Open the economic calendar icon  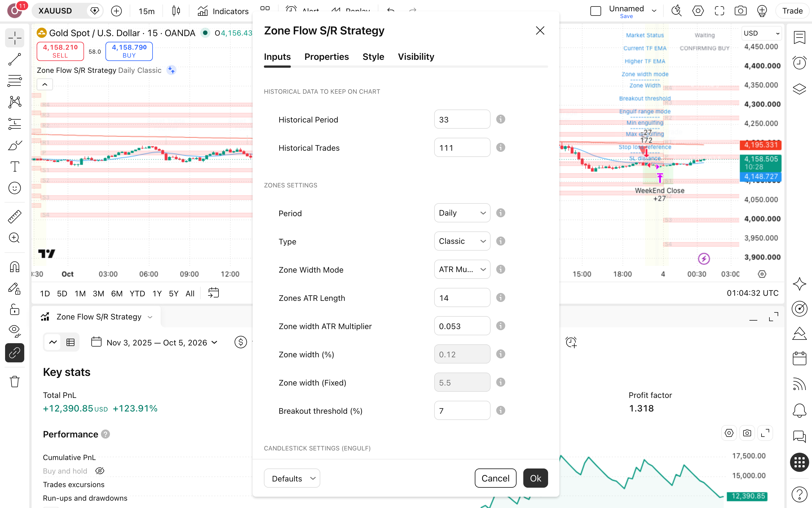(x=799, y=358)
